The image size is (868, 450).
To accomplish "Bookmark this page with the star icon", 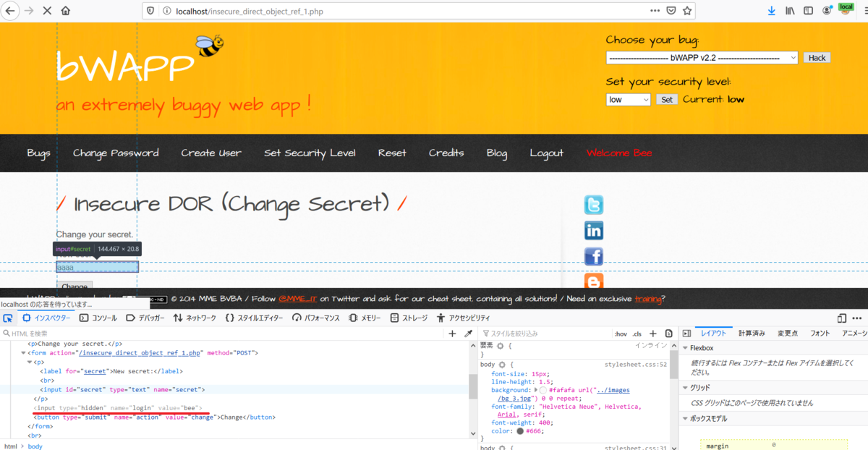I will point(688,11).
